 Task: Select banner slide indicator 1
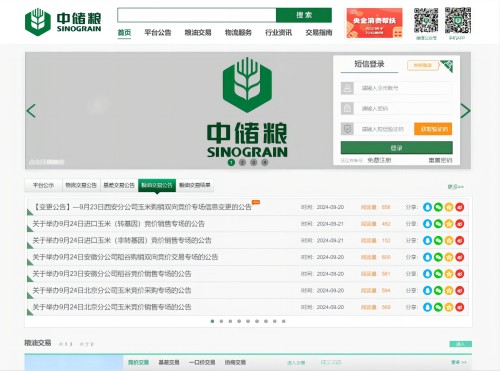tap(231, 162)
